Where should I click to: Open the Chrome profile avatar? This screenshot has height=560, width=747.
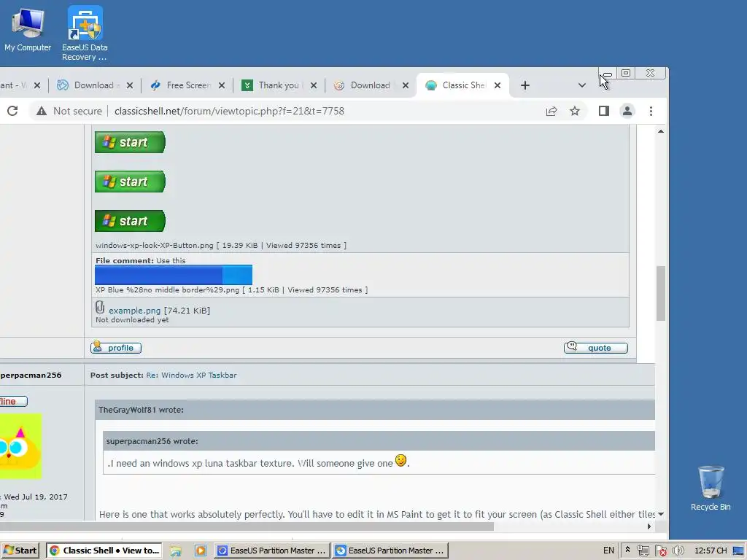pyautogui.click(x=627, y=111)
